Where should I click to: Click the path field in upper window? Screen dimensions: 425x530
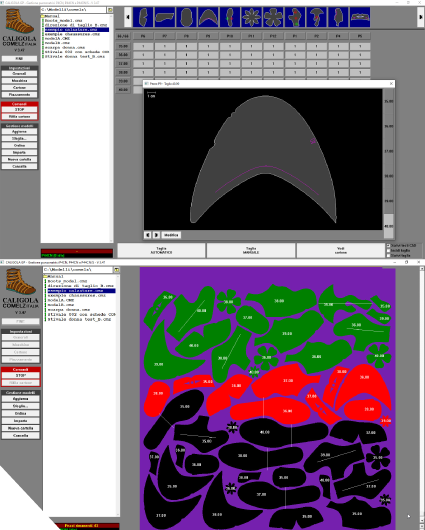pos(73,10)
